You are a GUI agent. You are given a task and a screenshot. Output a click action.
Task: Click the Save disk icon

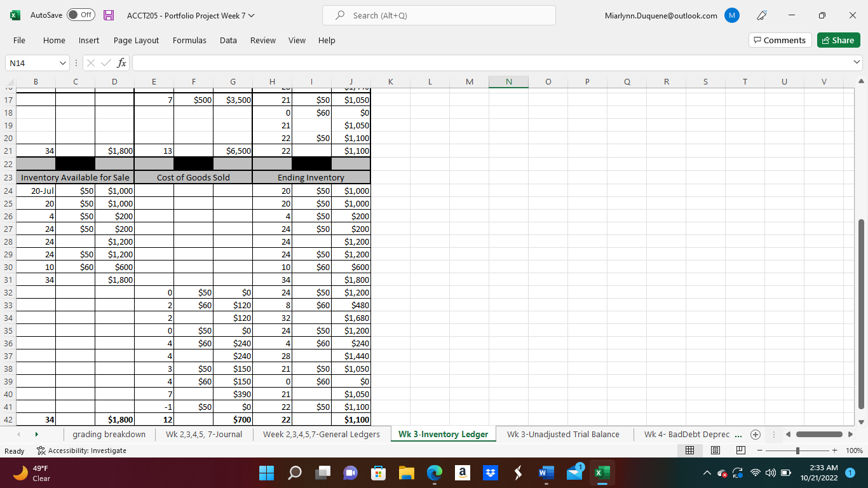point(109,15)
